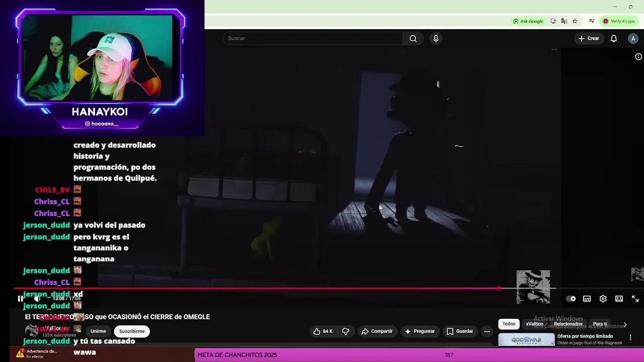Toggle subtitles captions button
Image resolution: width=644 pixels, height=362 pixels.
pos(587,299)
